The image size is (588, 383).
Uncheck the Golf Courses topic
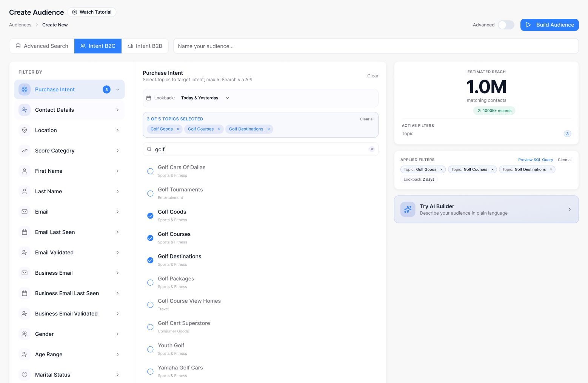point(150,238)
